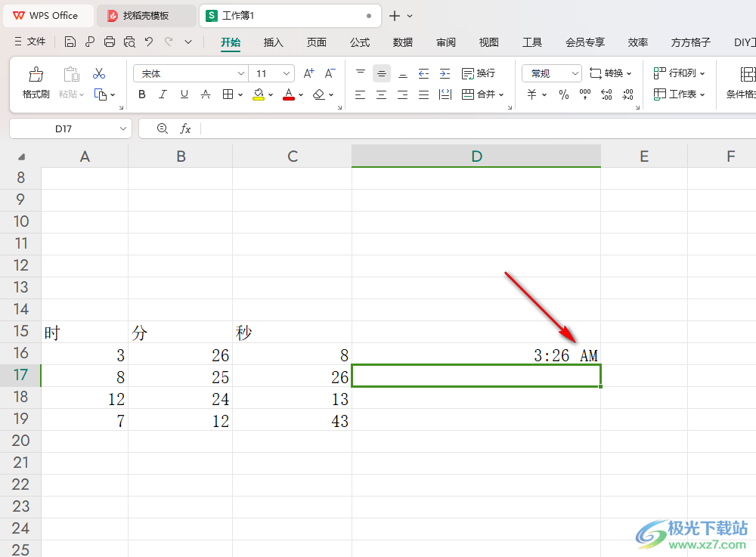
Task: Click the thousands separator icon
Action: pos(585,94)
